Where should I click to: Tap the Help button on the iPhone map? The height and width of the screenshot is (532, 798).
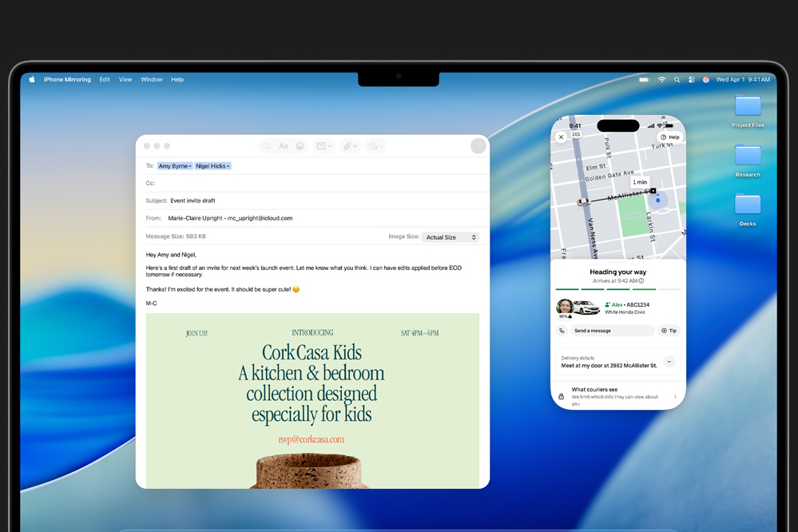670,137
